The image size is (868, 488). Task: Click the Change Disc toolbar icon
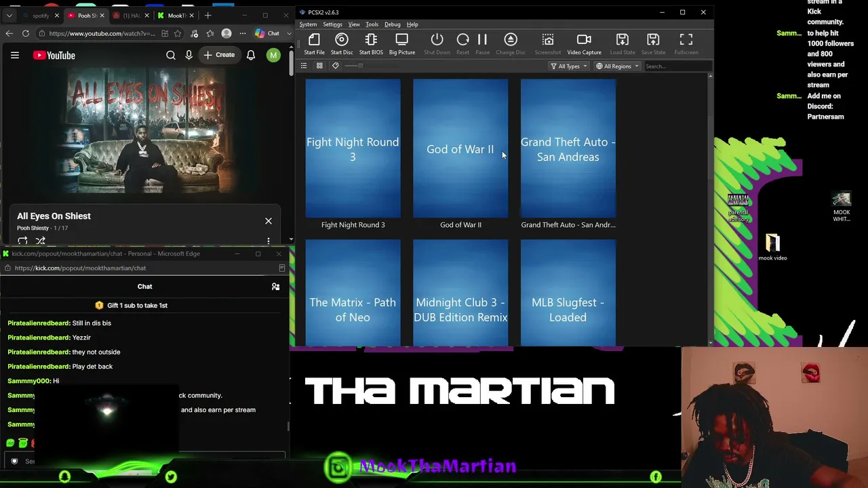pyautogui.click(x=511, y=44)
